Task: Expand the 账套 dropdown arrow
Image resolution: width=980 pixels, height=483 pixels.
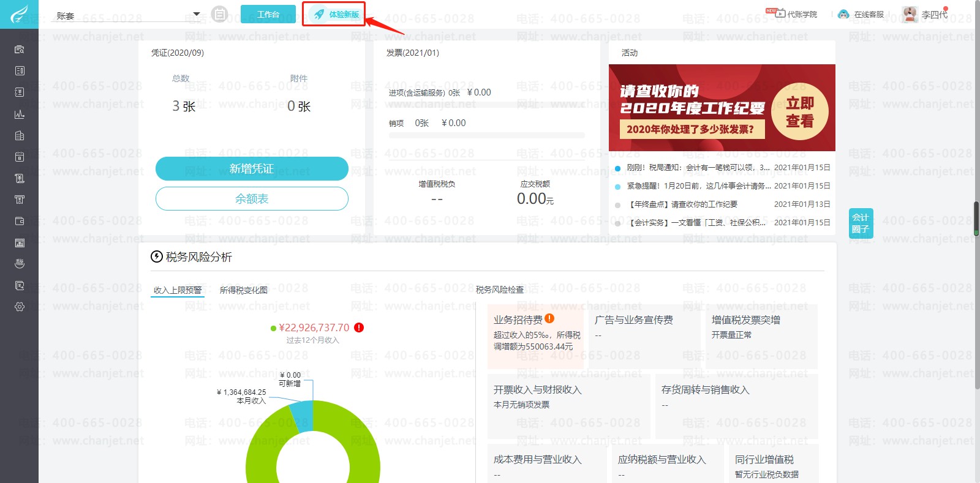Action: click(197, 14)
